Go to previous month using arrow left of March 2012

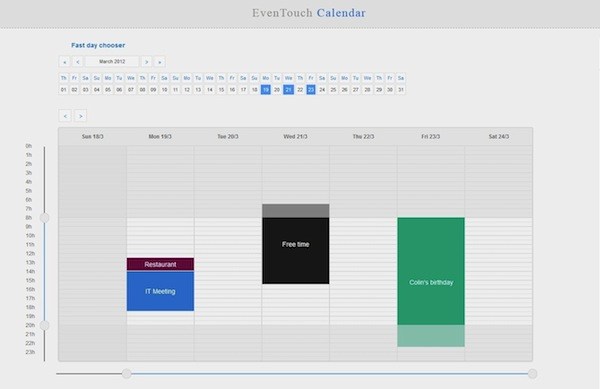tap(77, 62)
